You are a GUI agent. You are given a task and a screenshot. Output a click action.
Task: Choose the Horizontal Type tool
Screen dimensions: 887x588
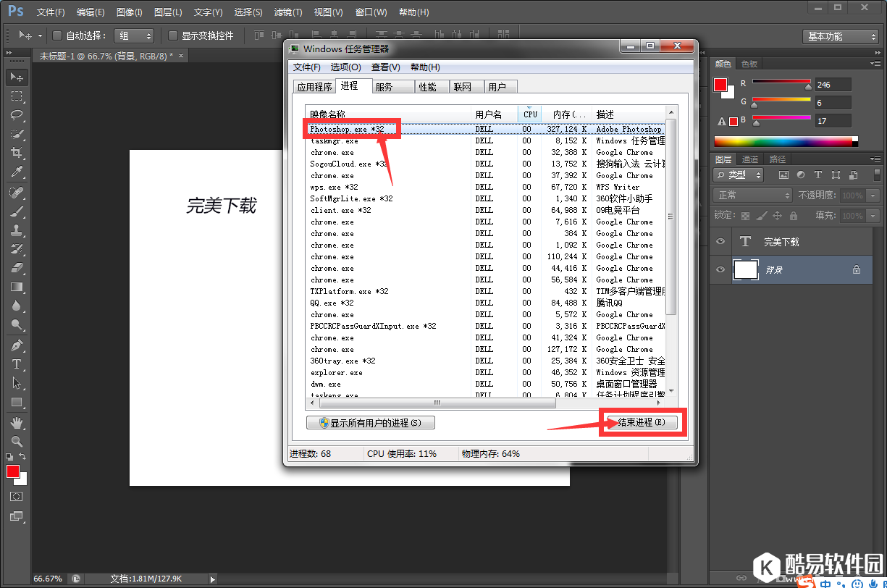[x=17, y=364]
